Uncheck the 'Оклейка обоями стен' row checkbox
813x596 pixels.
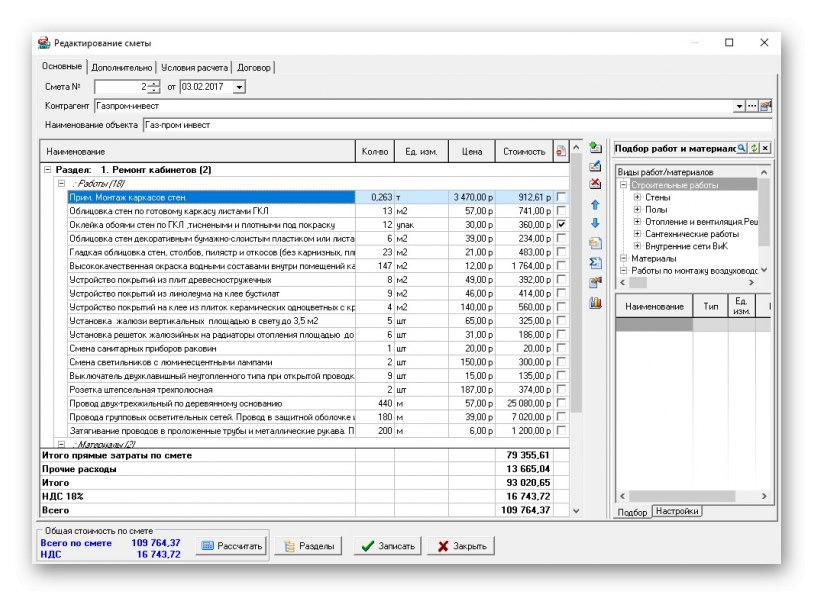click(x=561, y=225)
